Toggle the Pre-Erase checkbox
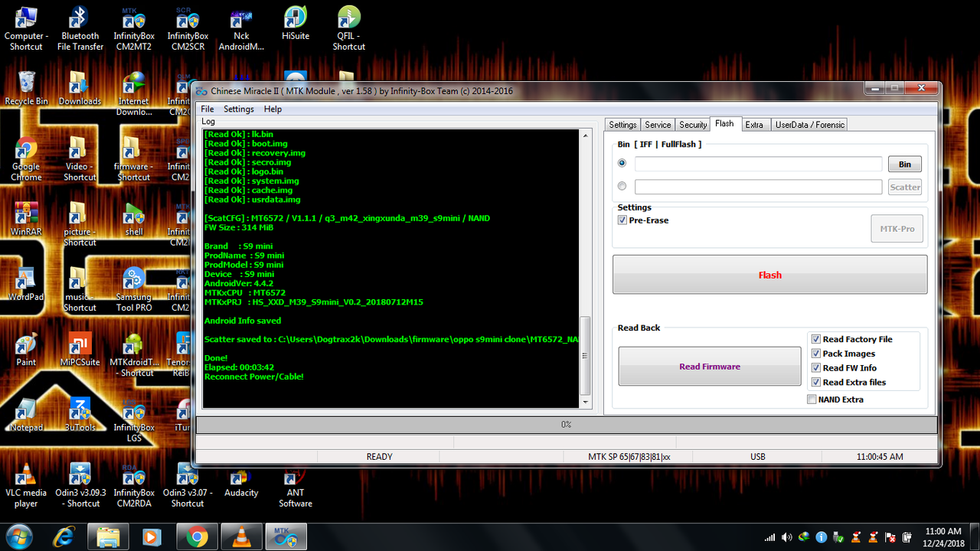980x551 pixels. 642,220
